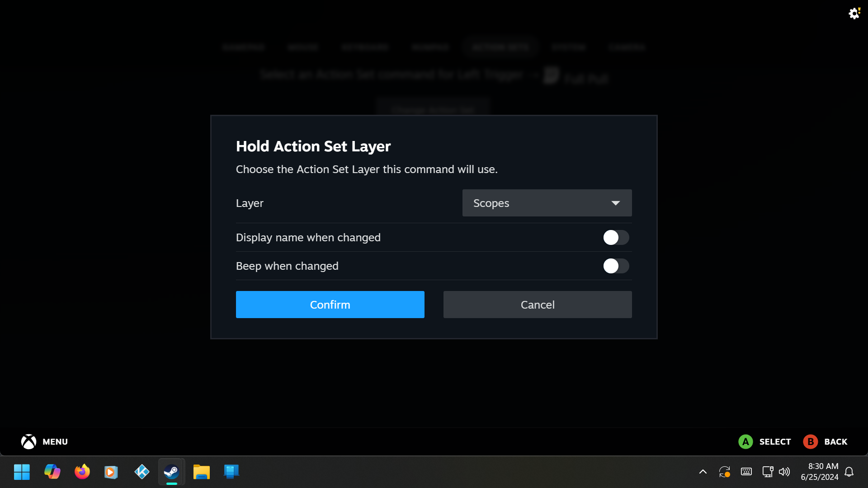Open the notifications bell icon
Screen dimensions: 868x488
coord(849,472)
